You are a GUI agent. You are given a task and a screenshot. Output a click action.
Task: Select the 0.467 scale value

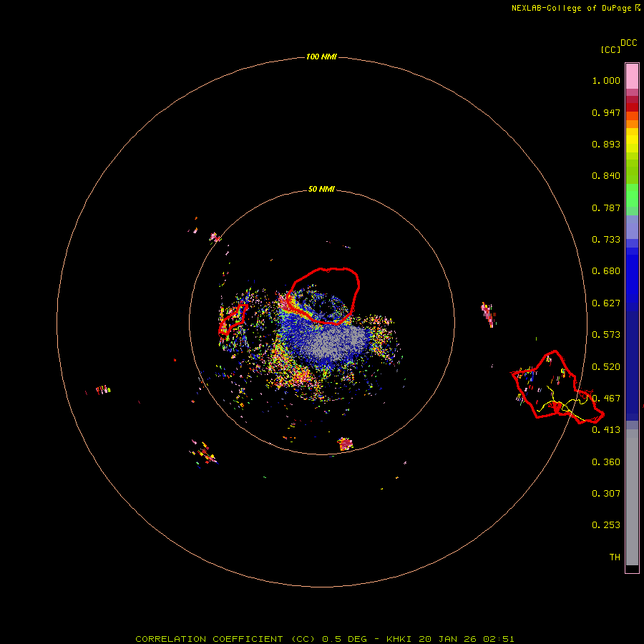coord(606,399)
